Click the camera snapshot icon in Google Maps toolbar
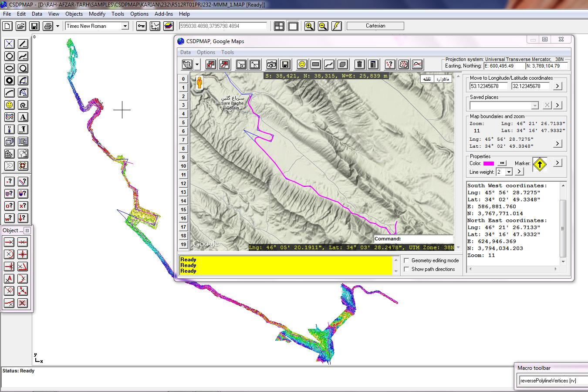The image size is (588, 392). pos(272,64)
